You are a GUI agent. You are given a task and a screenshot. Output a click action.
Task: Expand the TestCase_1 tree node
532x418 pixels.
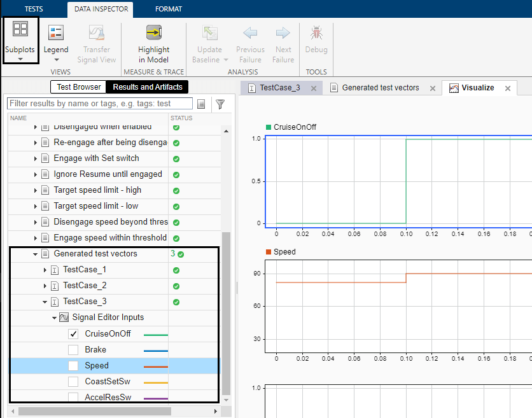pyautogui.click(x=45, y=270)
